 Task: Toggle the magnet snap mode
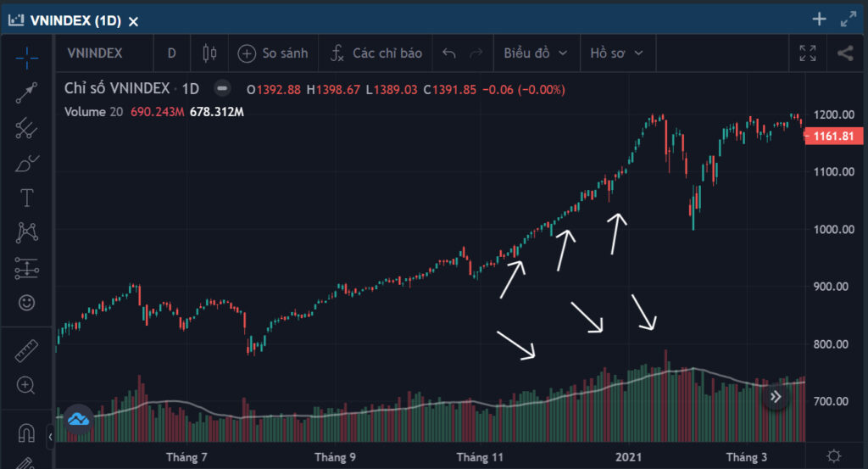(26, 433)
